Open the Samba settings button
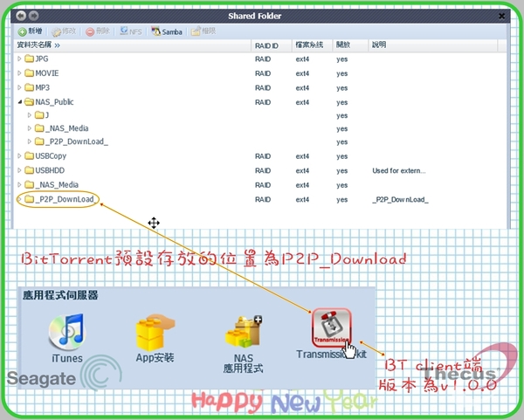The height and width of the screenshot is (420, 524). click(167, 31)
